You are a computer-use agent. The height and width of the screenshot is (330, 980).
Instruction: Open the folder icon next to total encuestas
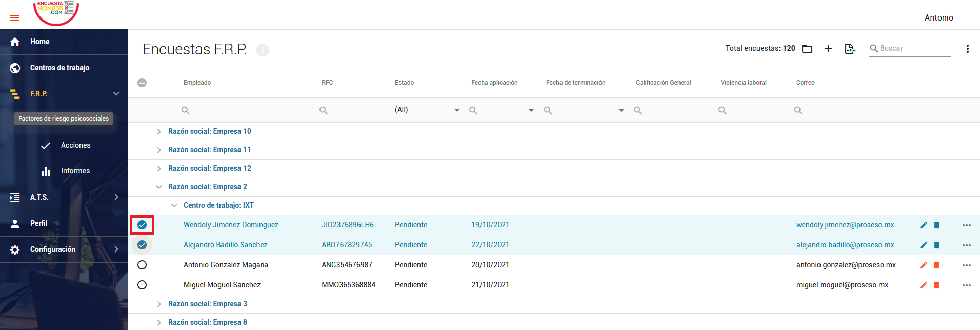(x=807, y=49)
